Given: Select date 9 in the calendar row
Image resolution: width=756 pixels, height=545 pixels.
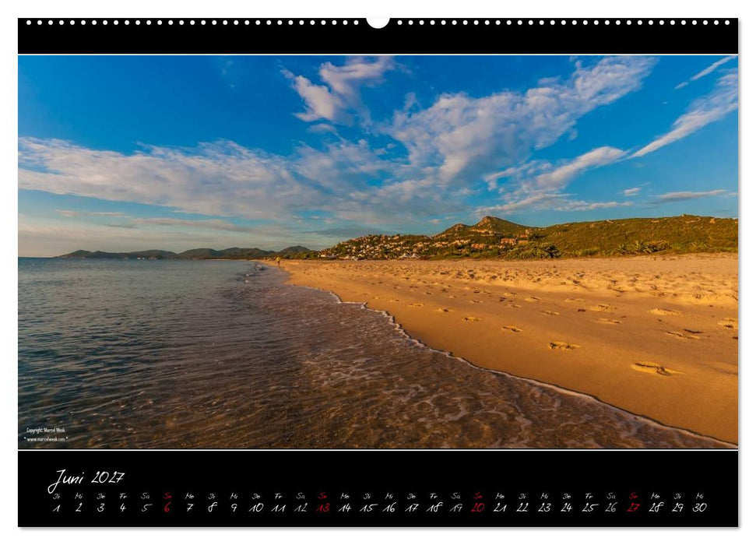Looking at the screenshot, I should click(234, 508).
